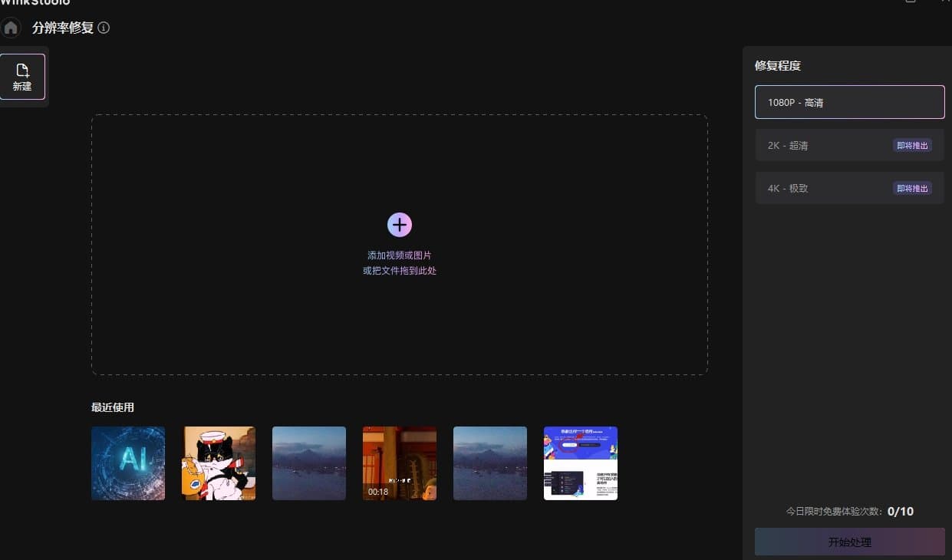
Task: Select the 1080P - 高清 repair level
Action: (x=849, y=101)
